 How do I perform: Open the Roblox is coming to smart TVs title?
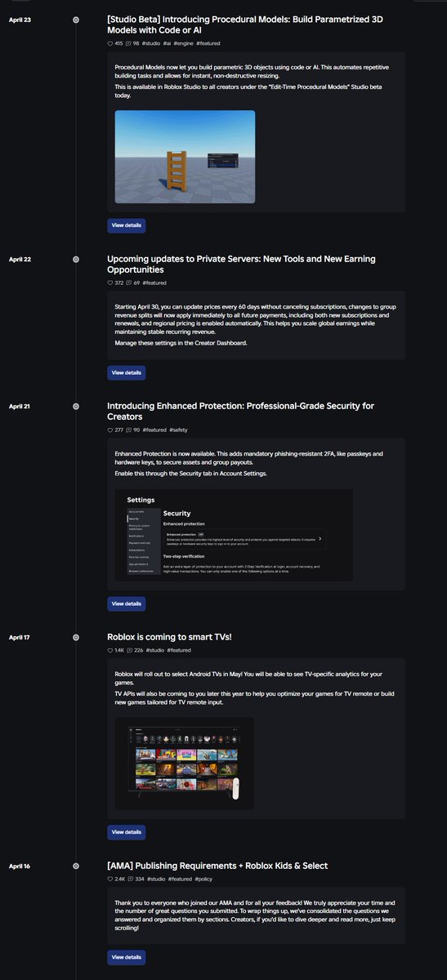coord(170,637)
